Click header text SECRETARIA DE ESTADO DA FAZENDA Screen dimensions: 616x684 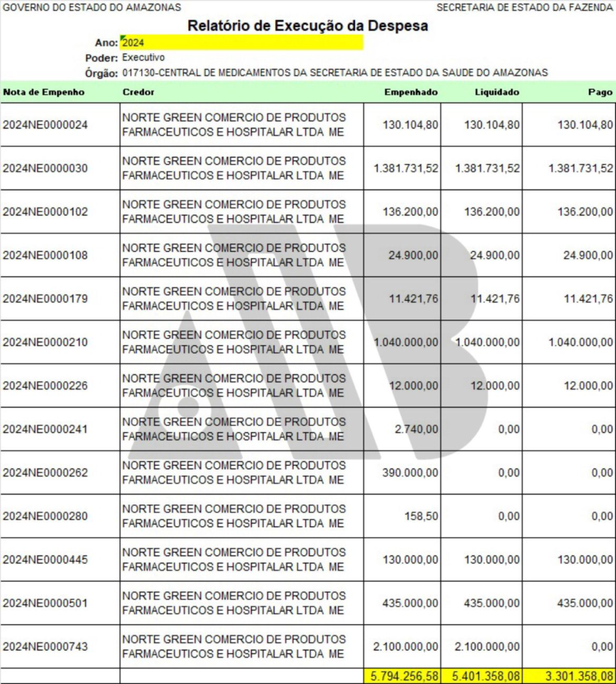coord(525,7)
